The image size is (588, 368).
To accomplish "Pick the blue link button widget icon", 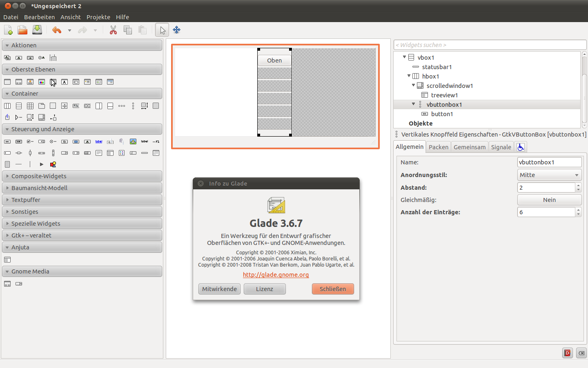I will point(99,141).
